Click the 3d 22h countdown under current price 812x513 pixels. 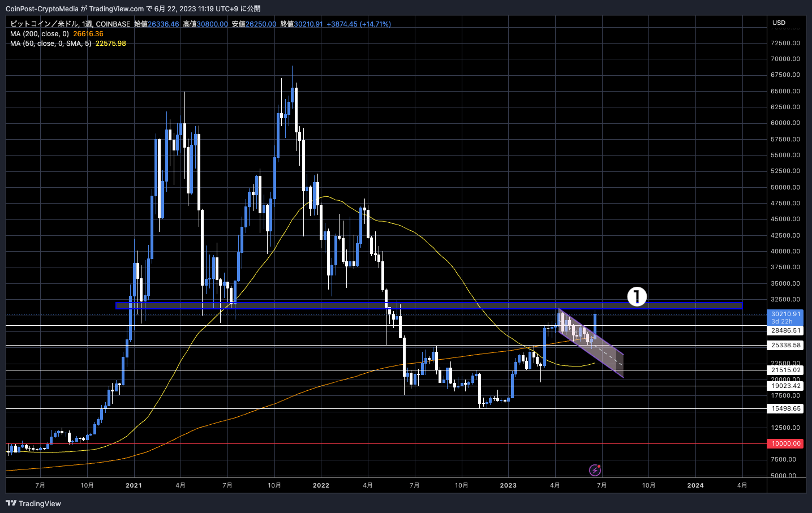pyautogui.click(x=782, y=321)
